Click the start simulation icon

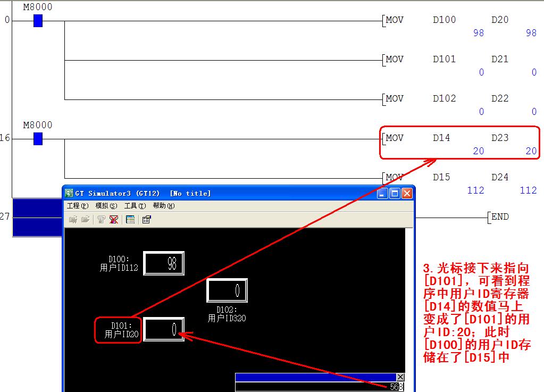tap(101, 219)
